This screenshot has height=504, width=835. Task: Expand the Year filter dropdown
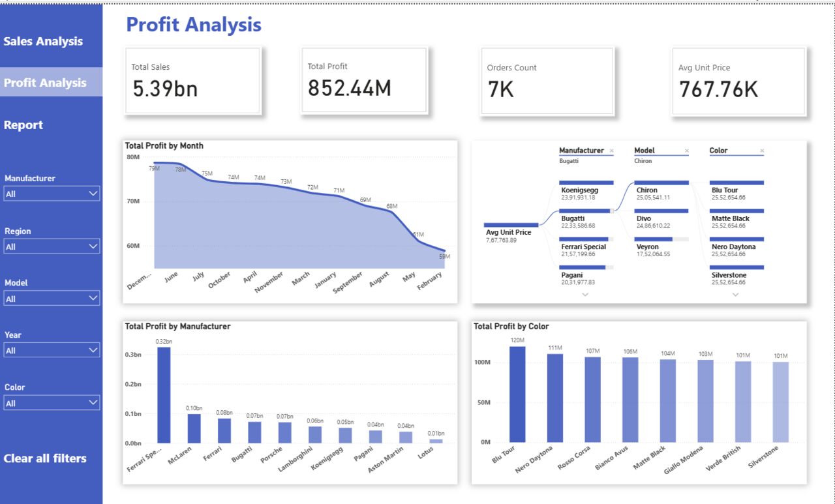click(x=52, y=350)
